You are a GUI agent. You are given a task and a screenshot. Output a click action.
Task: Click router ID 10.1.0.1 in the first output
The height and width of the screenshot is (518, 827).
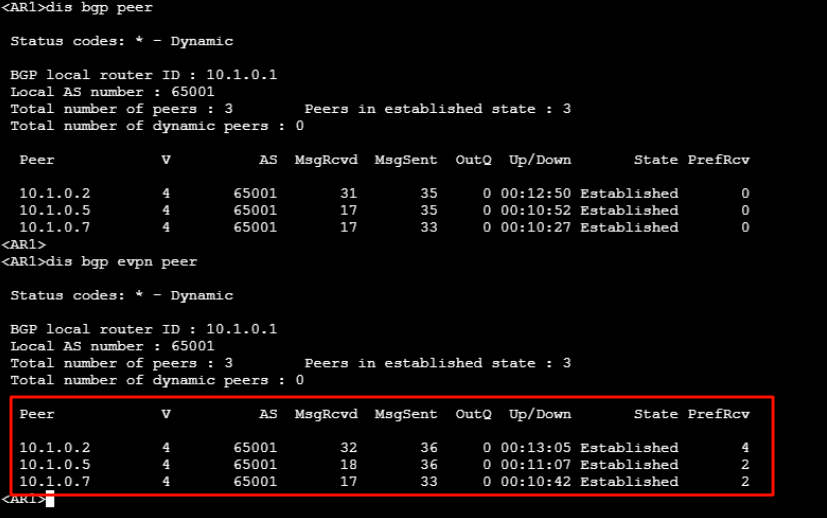click(241, 75)
